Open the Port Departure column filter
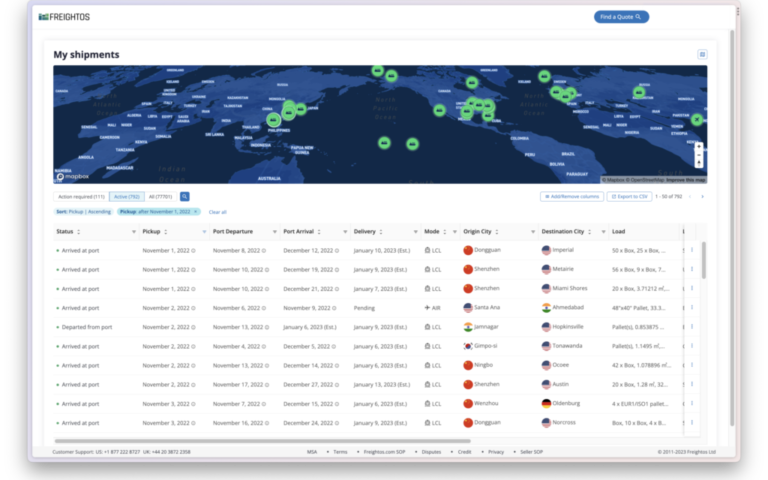Image resolution: width=768 pixels, height=480 pixels. click(274, 232)
